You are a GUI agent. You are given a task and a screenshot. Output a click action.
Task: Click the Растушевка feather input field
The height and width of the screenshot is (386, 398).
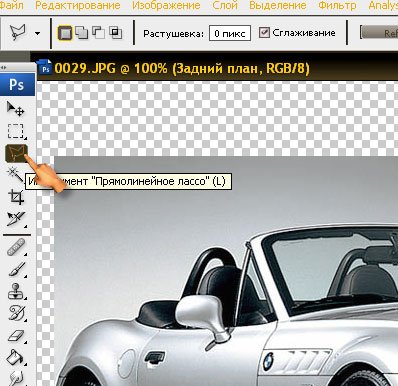click(230, 33)
